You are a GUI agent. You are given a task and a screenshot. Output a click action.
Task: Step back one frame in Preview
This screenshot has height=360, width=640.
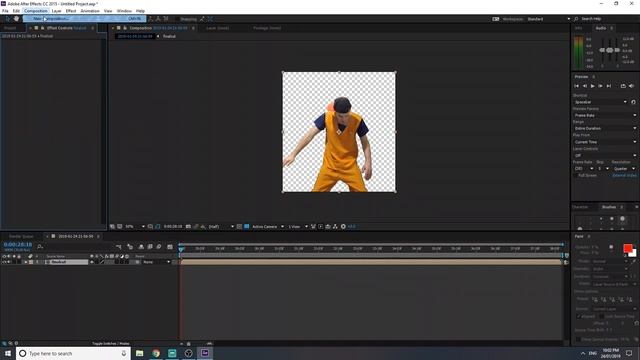tap(584, 86)
